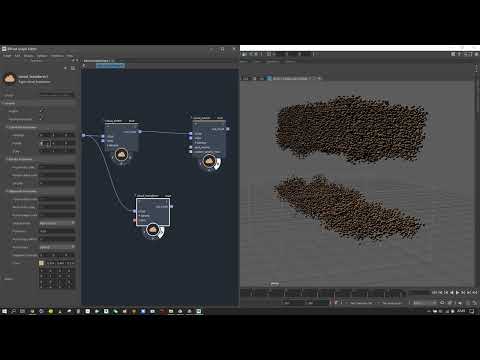
Task: Click the blue panel icon in Maya viewport toolbar
Action: 269,78
